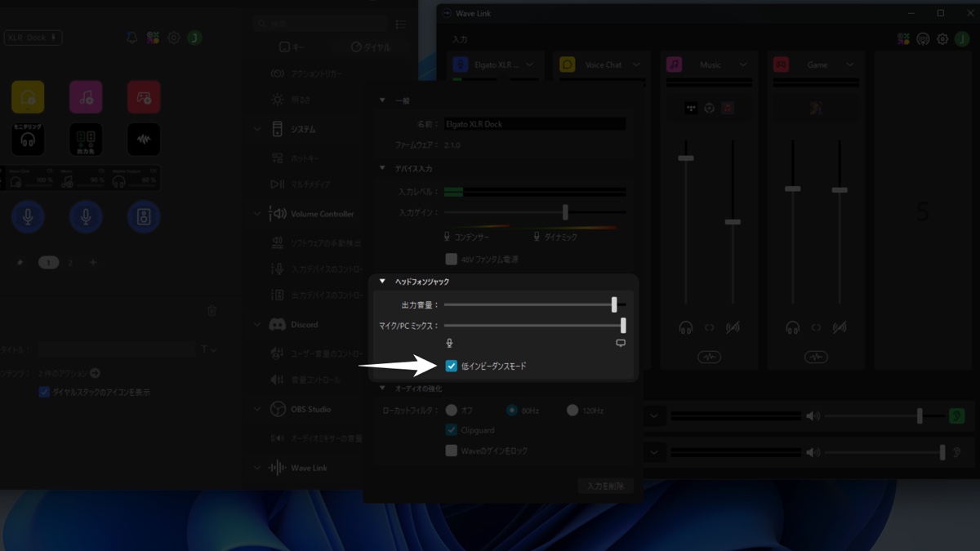980x551 pixels.
Task: Click the pink Music channel icon
Action: click(x=675, y=64)
